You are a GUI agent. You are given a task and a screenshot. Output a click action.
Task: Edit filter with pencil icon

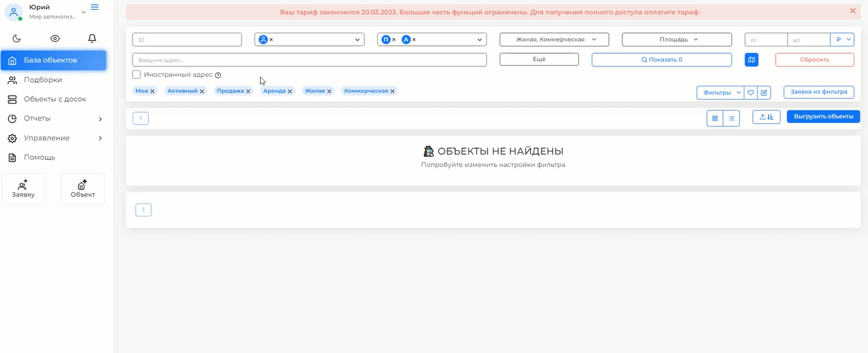tap(764, 93)
